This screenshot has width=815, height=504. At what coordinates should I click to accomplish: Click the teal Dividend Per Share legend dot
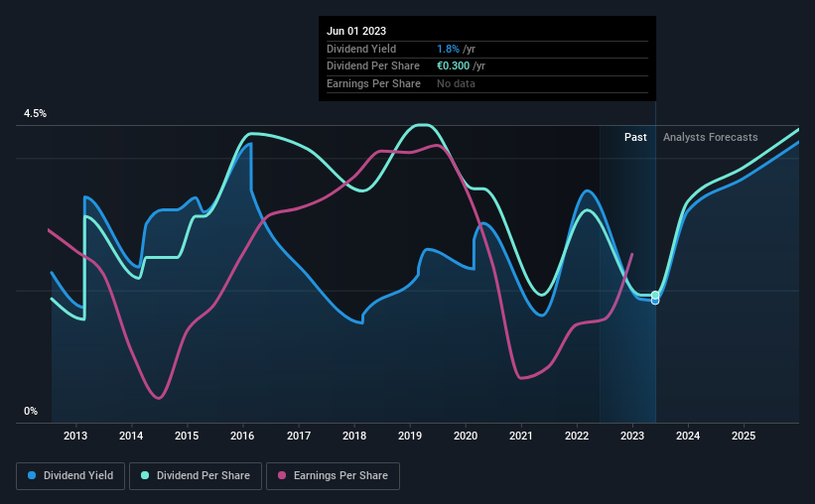click(145, 475)
